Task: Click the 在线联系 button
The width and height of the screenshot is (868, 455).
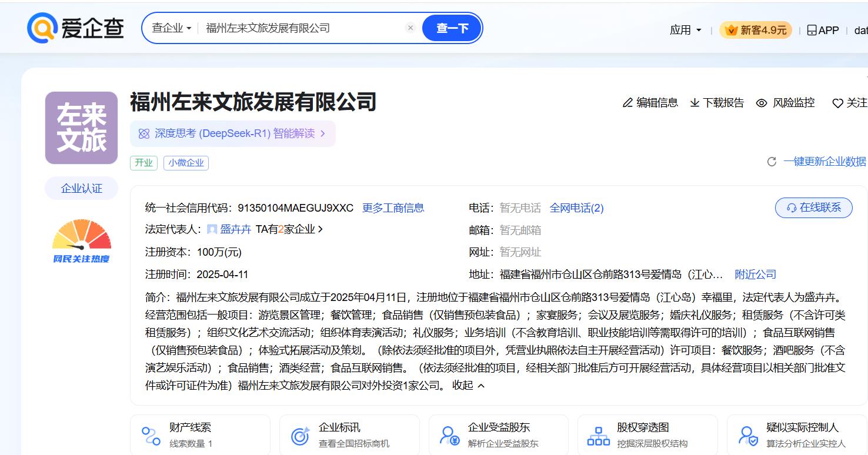Action: [814, 208]
